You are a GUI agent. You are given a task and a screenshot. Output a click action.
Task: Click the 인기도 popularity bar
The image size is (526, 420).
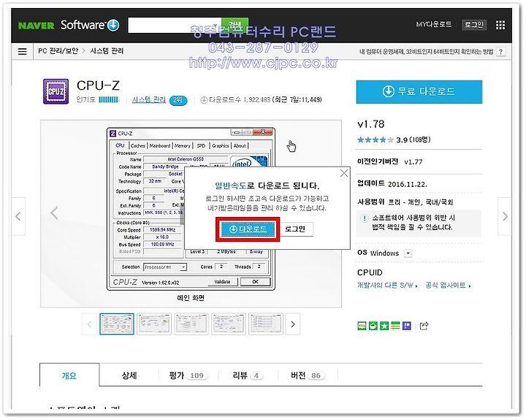click(x=109, y=99)
